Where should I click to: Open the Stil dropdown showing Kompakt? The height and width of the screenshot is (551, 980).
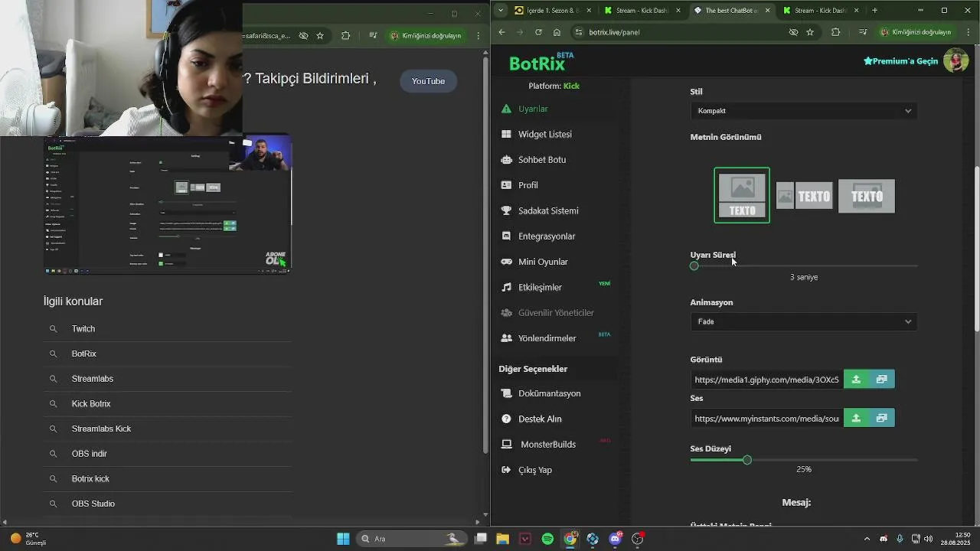804,111
